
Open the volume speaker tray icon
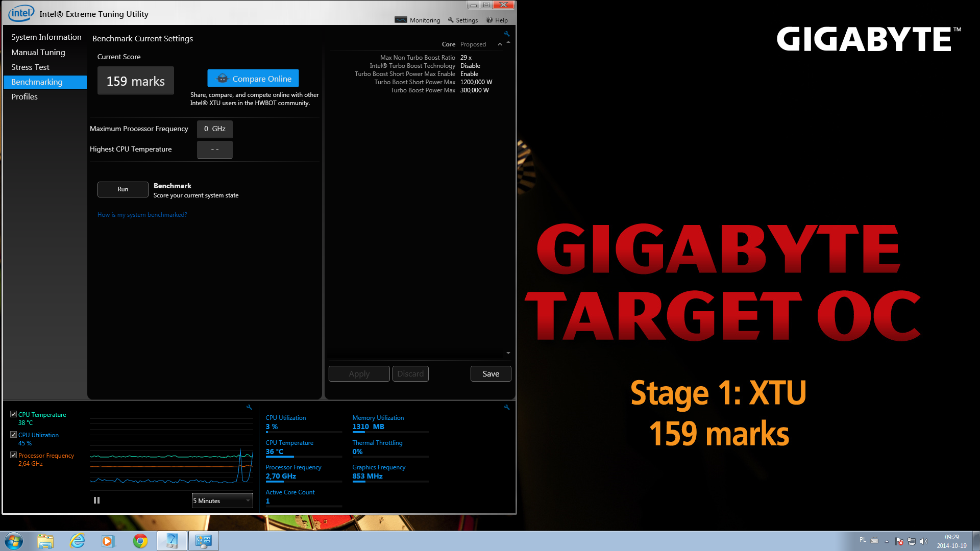point(923,541)
